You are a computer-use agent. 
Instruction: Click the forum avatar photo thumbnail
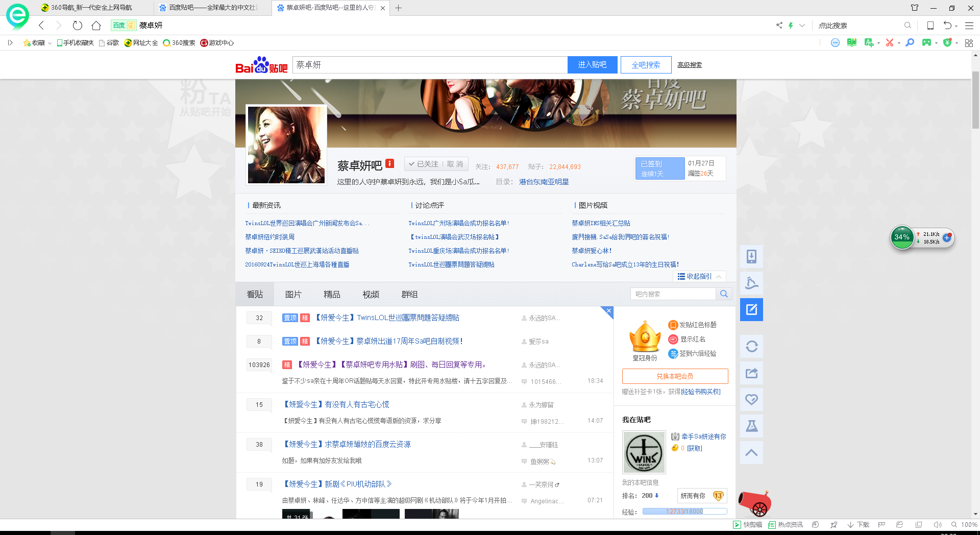pos(286,145)
